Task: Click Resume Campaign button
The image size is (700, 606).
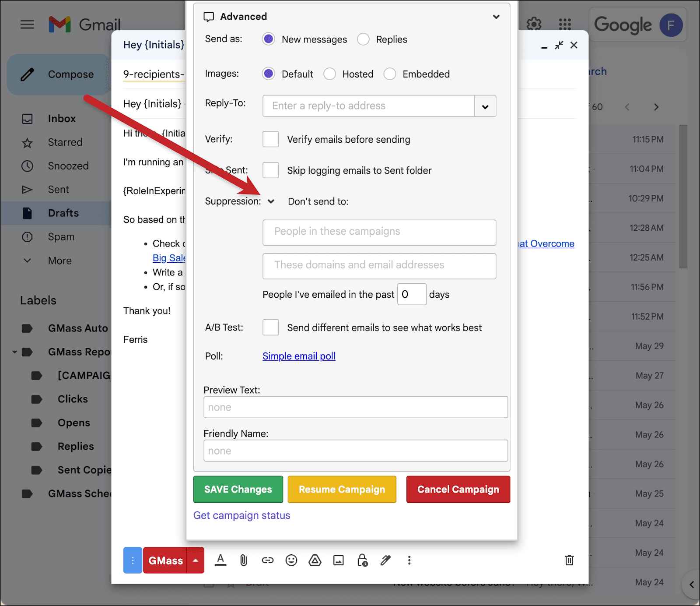Action: point(342,489)
